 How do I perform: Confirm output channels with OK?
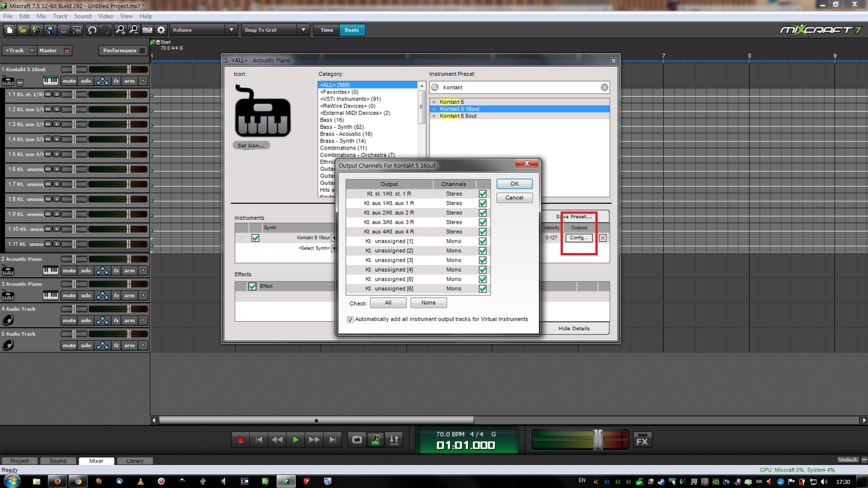pos(514,184)
